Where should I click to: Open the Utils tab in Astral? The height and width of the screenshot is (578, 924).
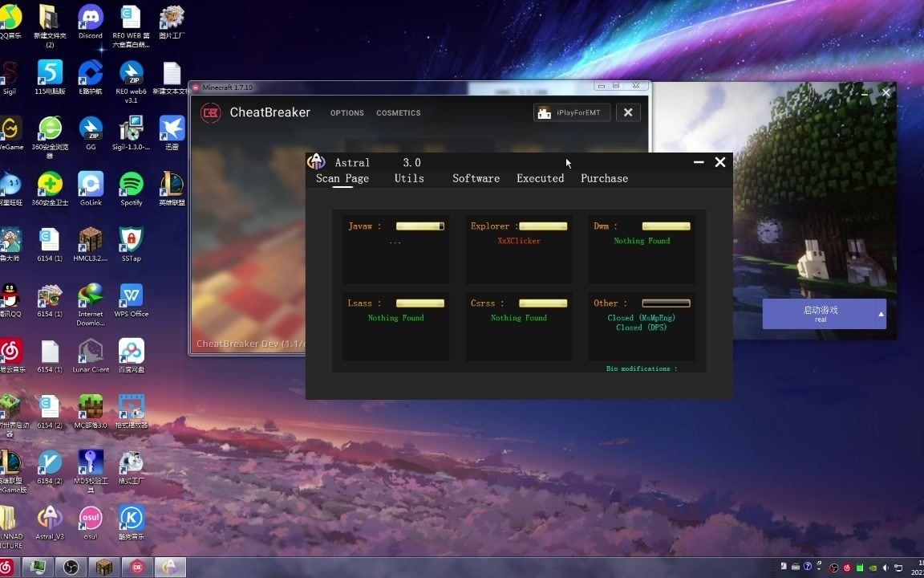coord(409,178)
